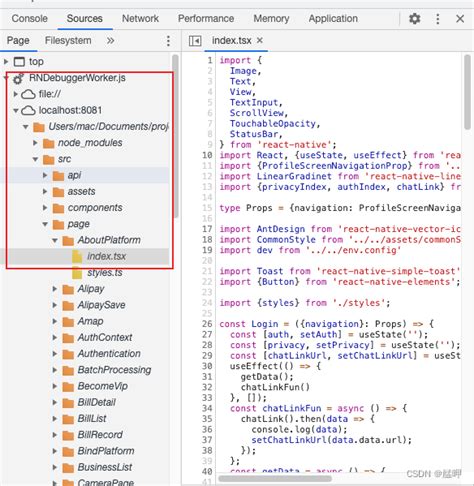Open navigator pane three-dot options menu
Image resolution: width=474 pixels, height=486 pixels.
pos(168,41)
